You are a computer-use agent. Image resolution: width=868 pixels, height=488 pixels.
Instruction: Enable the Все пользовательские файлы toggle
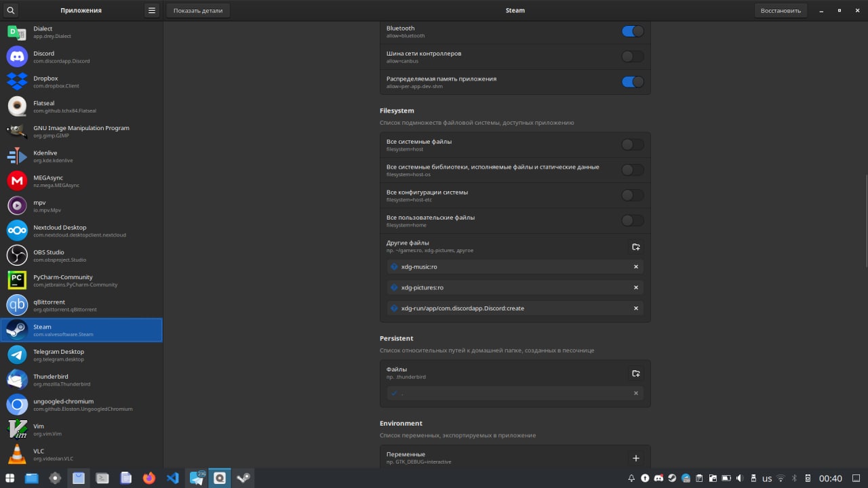pyautogui.click(x=632, y=220)
